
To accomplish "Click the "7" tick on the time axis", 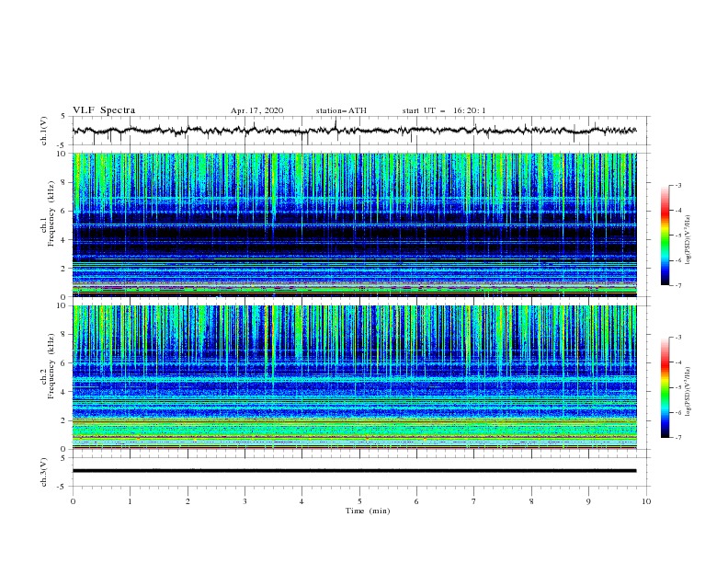I will point(473,501).
